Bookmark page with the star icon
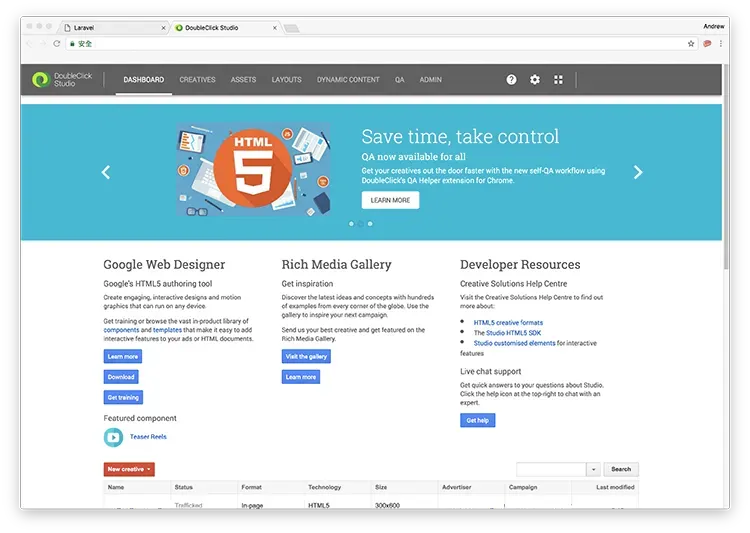Image resolution: width=750 pixels, height=533 pixels. [x=691, y=44]
